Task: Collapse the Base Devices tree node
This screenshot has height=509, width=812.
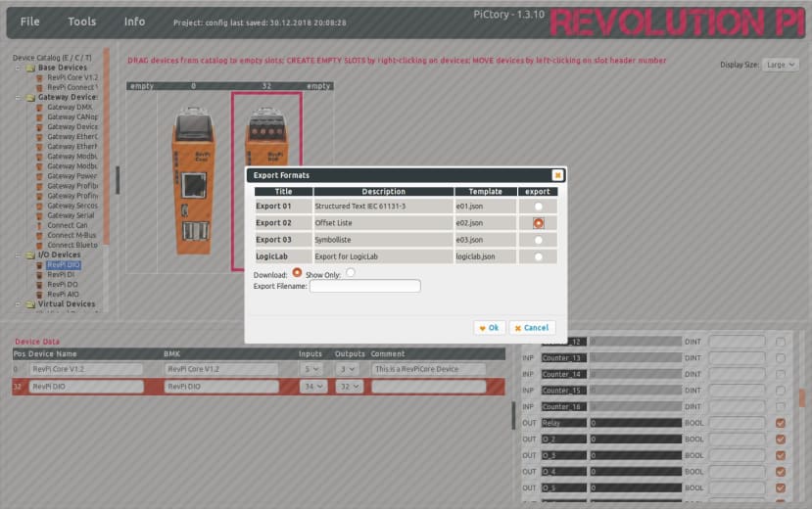Action: click(x=19, y=68)
